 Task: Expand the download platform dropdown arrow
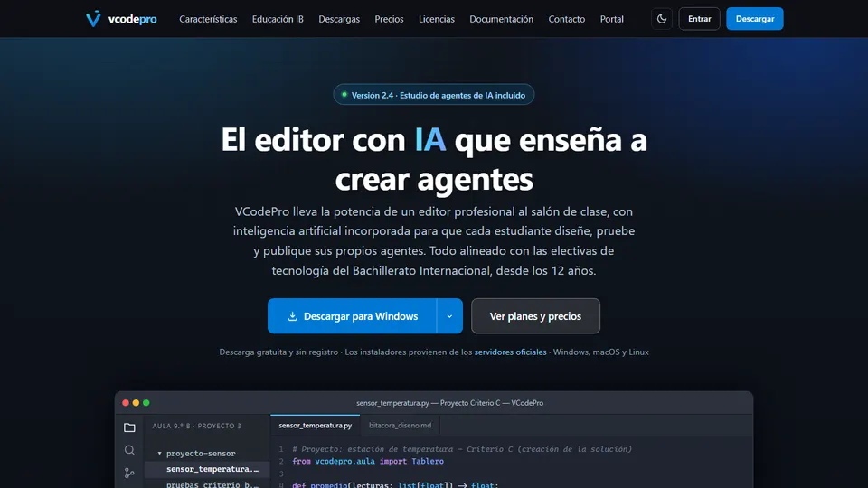[x=449, y=316]
